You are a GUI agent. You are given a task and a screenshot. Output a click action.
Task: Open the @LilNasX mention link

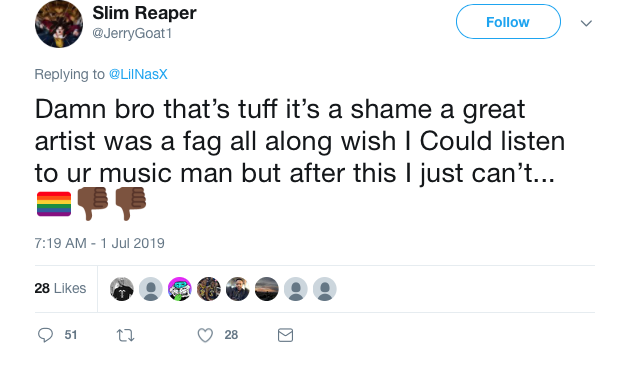coord(138,74)
